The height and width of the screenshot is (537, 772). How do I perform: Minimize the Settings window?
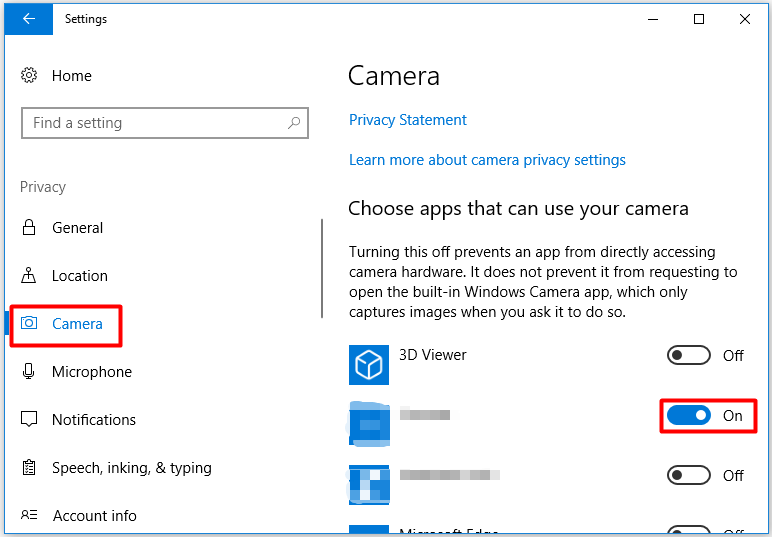pos(653,19)
